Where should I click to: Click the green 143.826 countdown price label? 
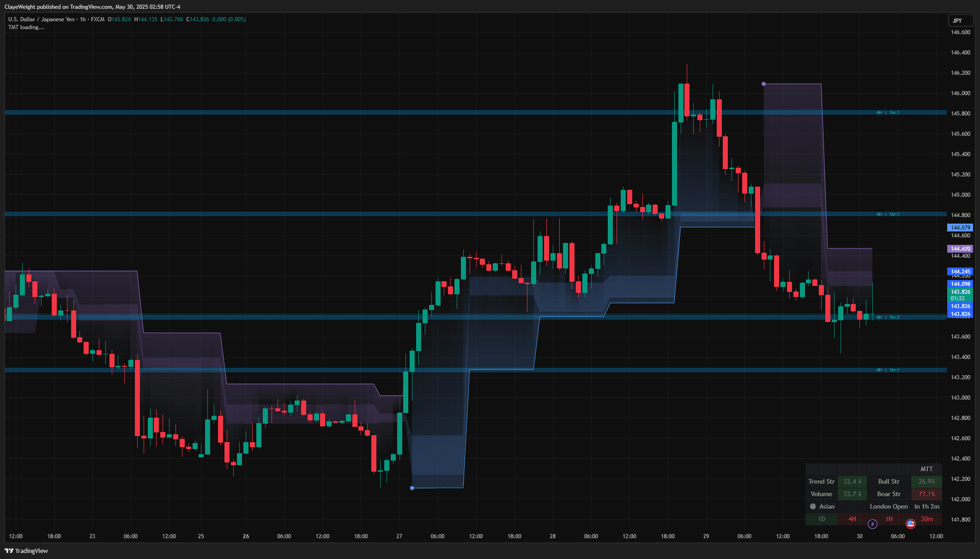(960, 295)
